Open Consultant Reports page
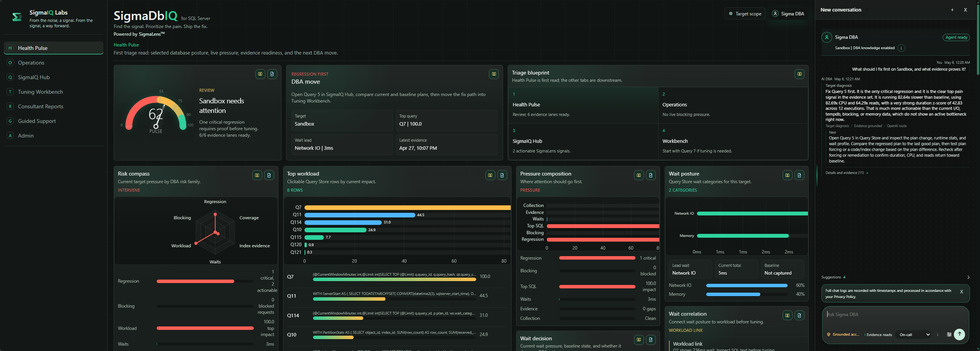980x351 pixels. point(53,106)
